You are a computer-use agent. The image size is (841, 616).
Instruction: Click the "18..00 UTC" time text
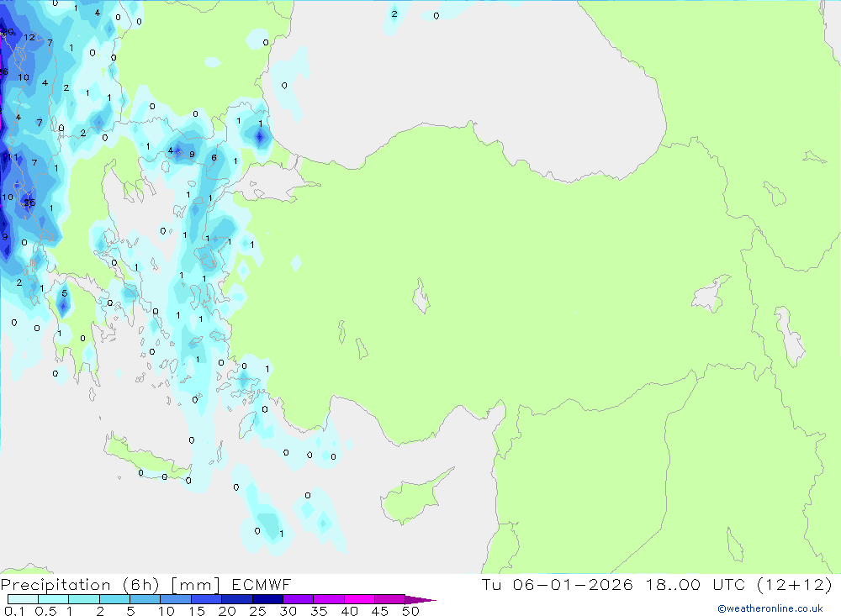click(x=696, y=584)
